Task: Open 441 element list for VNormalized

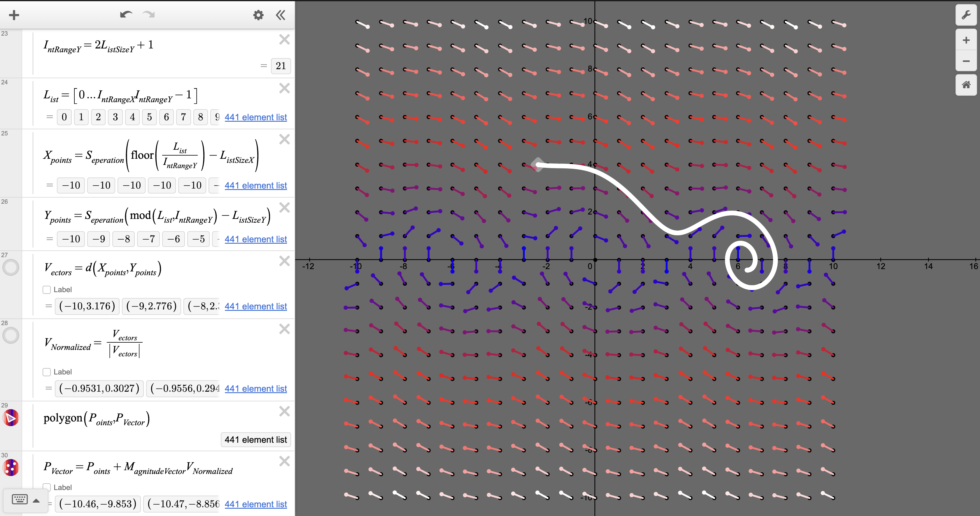Action: 256,388
